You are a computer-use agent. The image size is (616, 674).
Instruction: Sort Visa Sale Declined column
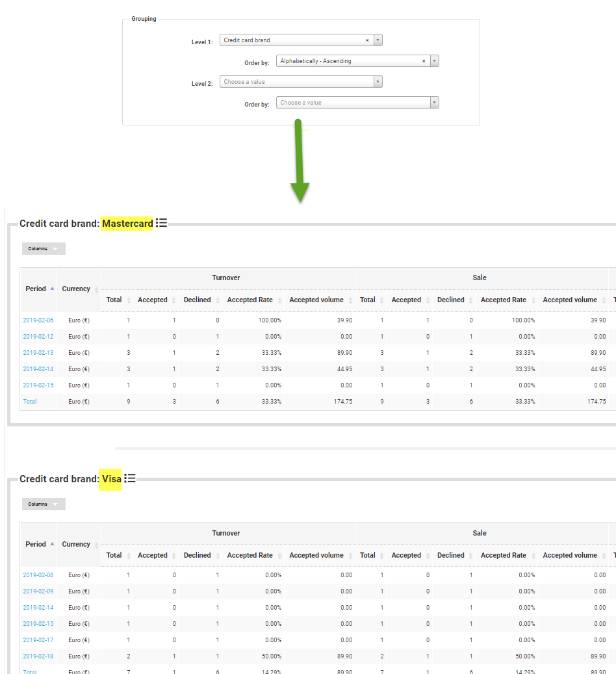pyautogui.click(x=454, y=555)
